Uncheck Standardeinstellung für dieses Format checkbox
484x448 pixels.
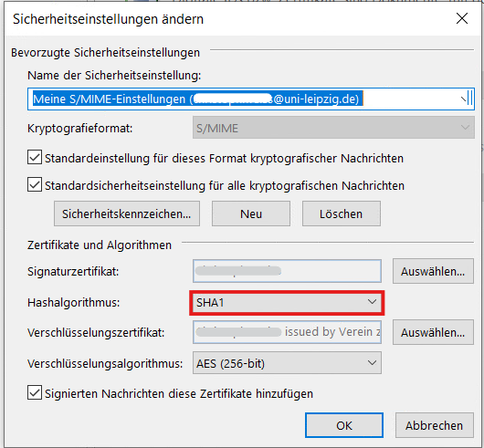click(35, 157)
